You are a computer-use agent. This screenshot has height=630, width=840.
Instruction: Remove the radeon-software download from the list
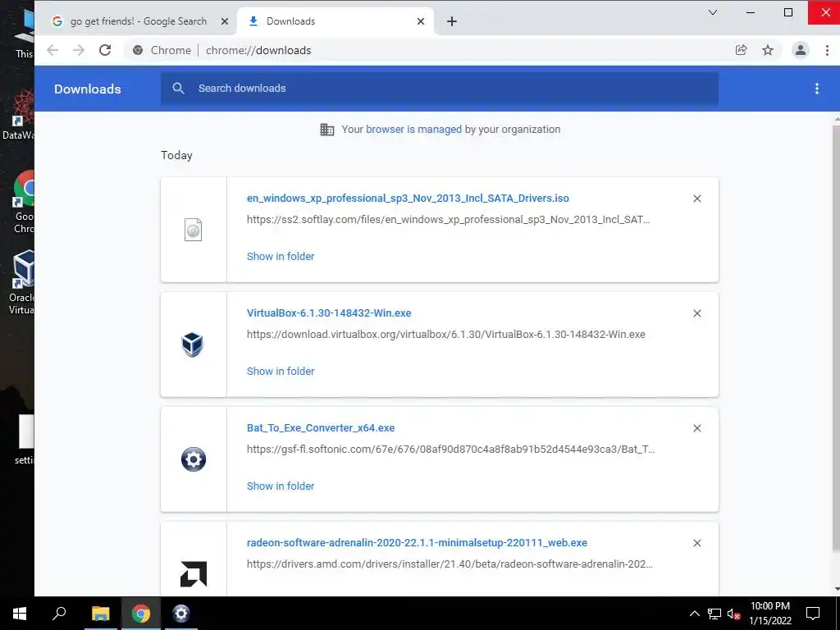tap(697, 543)
